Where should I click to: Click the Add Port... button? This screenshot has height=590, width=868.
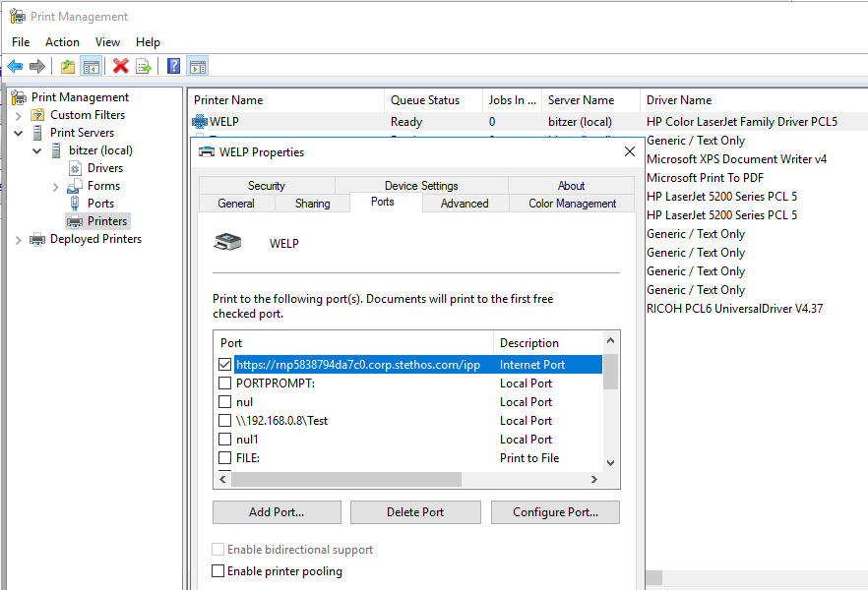tap(277, 512)
